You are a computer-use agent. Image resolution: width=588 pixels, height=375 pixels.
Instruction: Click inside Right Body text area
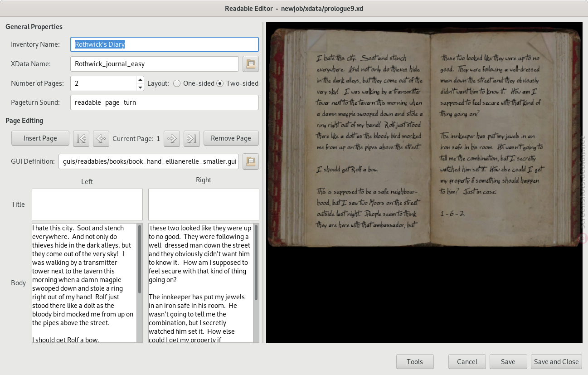[x=200, y=282]
